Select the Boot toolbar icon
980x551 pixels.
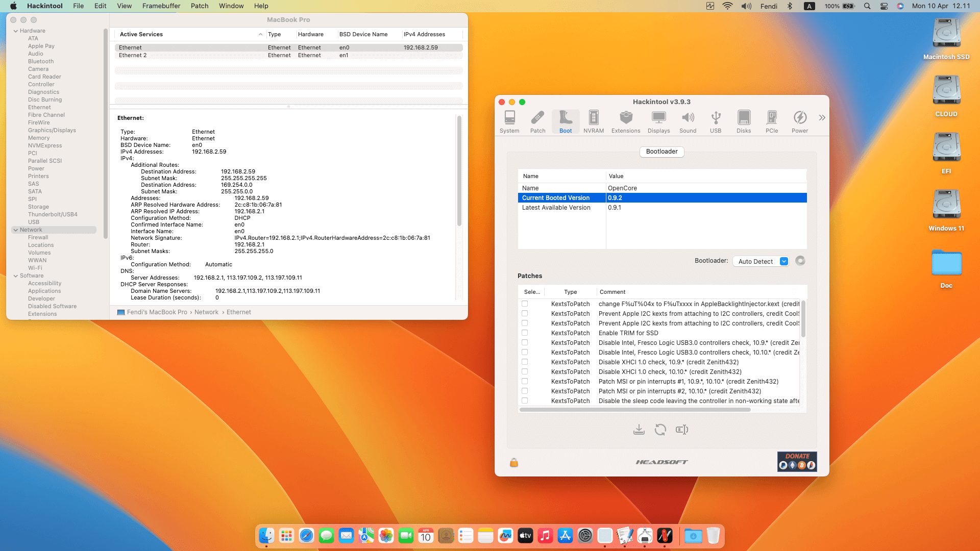point(566,122)
